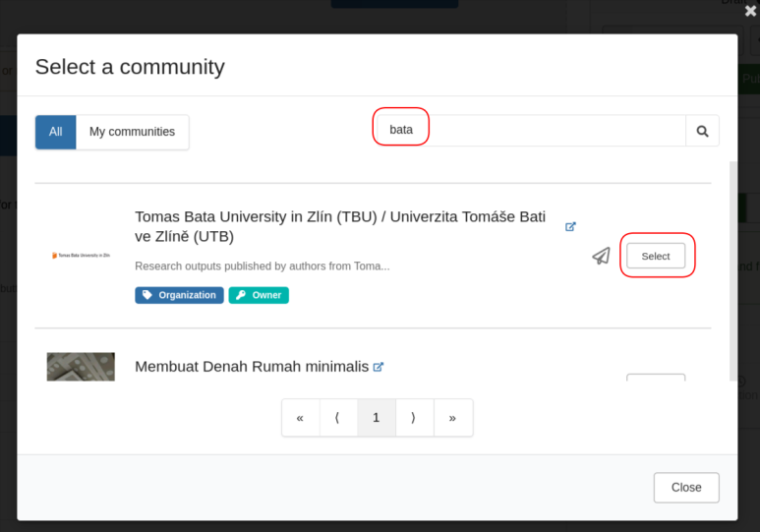Switch to My communities tab
Screen dimensions: 760x532
click(x=133, y=132)
